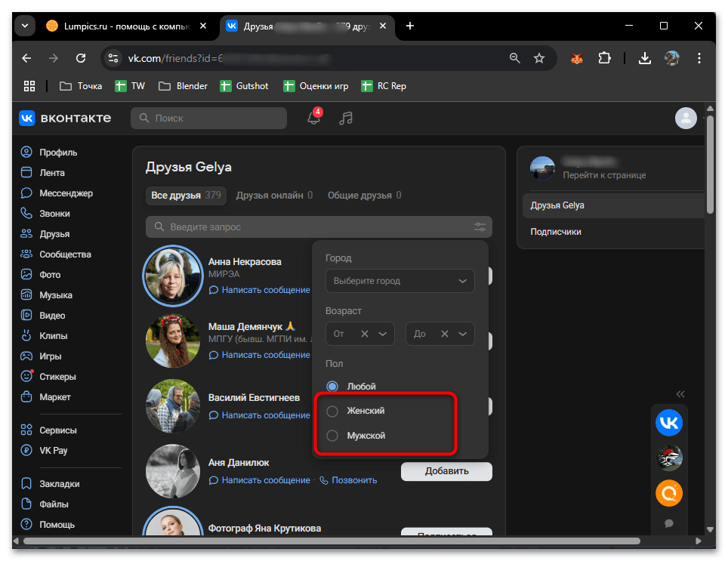Click Добавить next to Аня Данилюк
The height and width of the screenshot is (561, 728).
(x=446, y=471)
